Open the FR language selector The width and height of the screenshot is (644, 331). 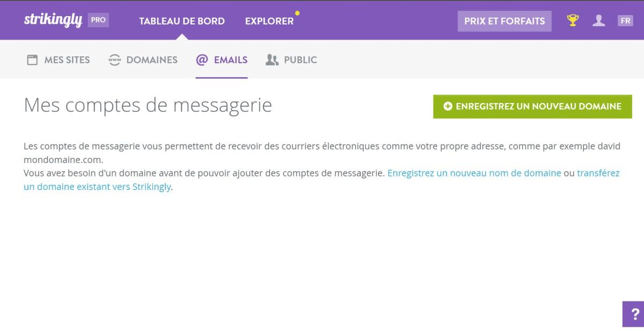coord(625,20)
